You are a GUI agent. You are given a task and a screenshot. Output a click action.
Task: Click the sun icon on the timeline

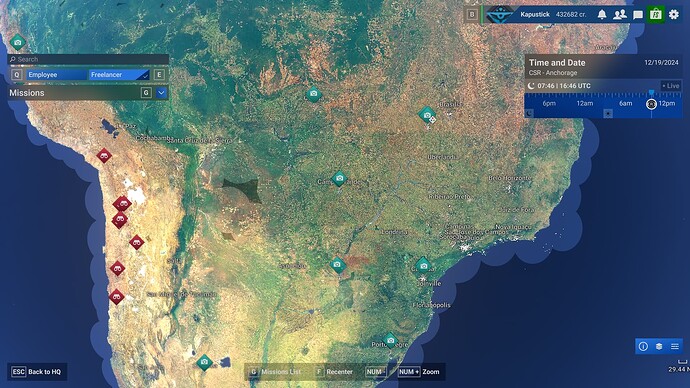608,113
